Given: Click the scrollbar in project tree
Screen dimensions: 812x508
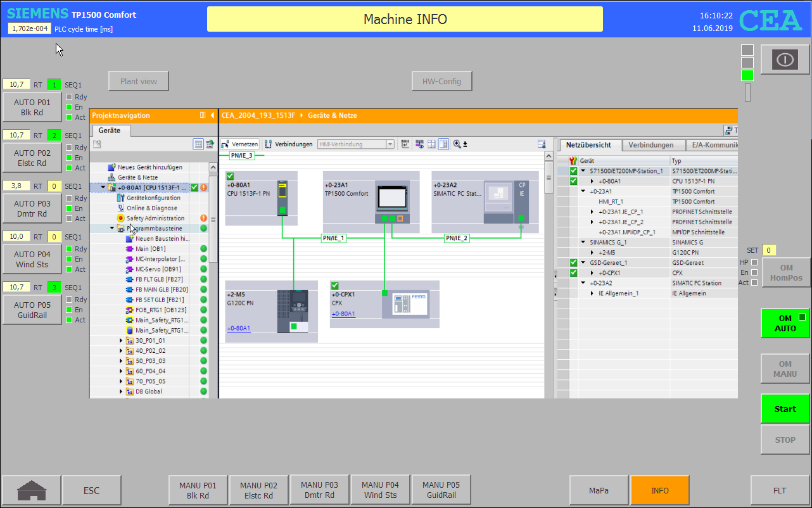Looking at the screenshot, I should click(213, 220).
